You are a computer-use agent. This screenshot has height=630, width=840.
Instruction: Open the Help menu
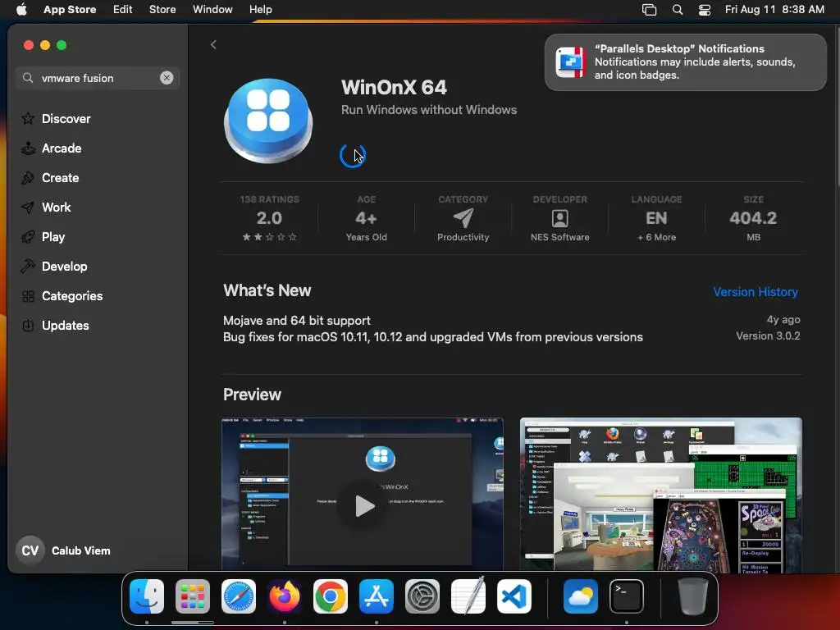coord(260,9)
